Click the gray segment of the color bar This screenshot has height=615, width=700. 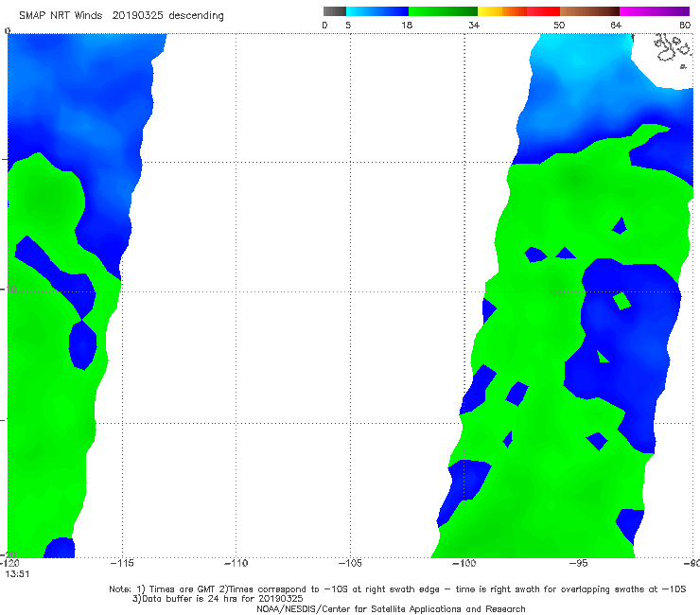[335, 11]
